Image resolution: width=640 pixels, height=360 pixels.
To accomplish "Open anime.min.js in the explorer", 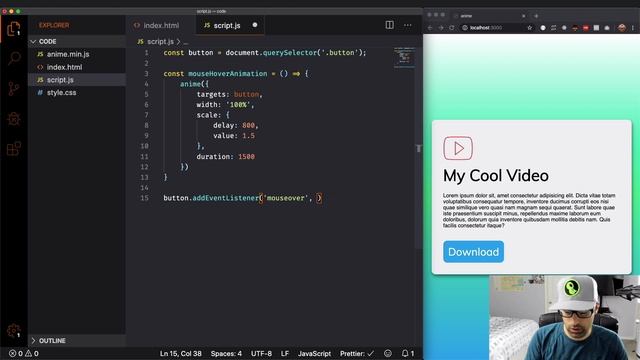I will tap(77, 54).
